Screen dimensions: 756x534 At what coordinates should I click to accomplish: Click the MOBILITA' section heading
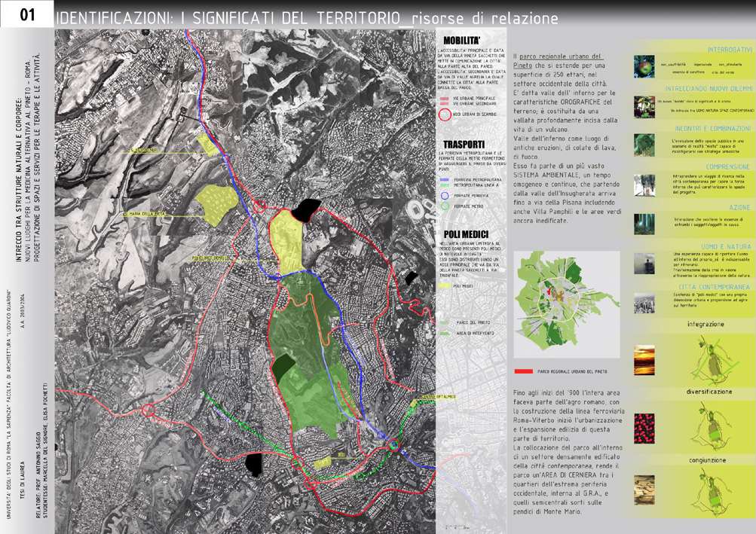click(462, 41)
